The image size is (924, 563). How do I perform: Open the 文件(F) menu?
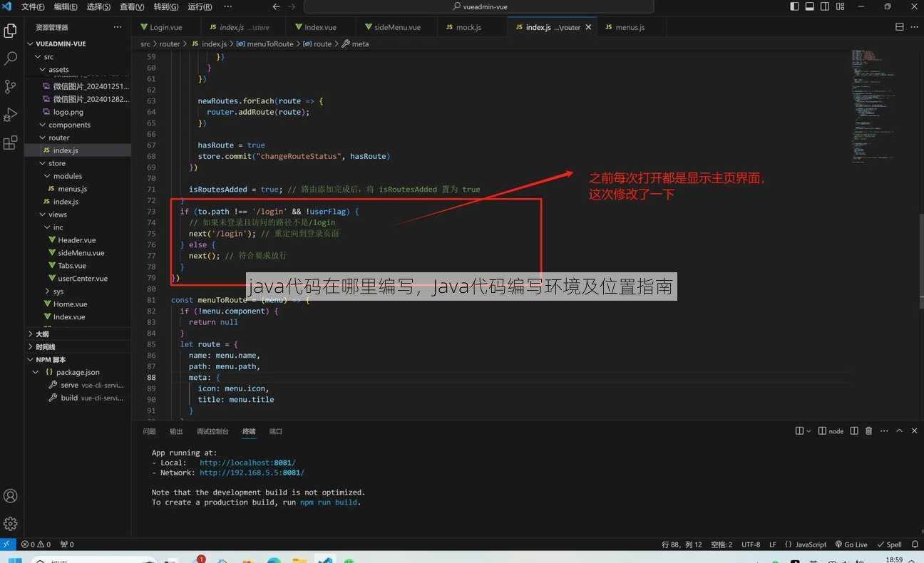tap(33, 6)
